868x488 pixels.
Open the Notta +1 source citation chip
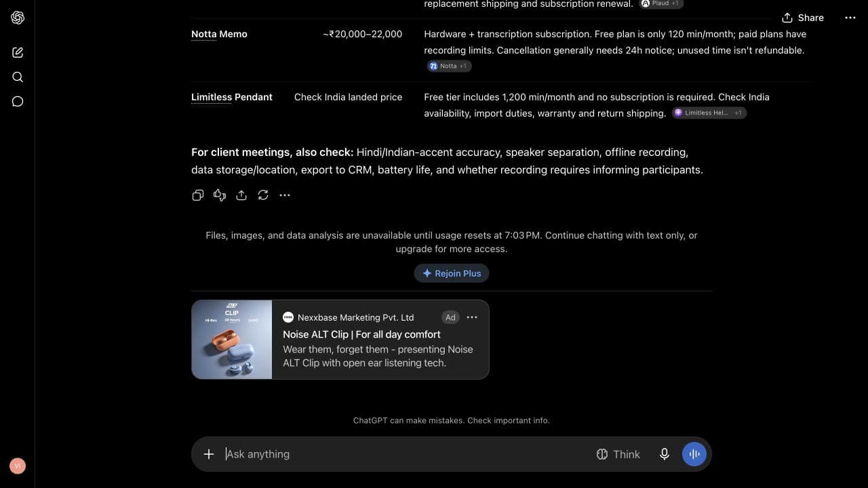[x=449, y=66]
